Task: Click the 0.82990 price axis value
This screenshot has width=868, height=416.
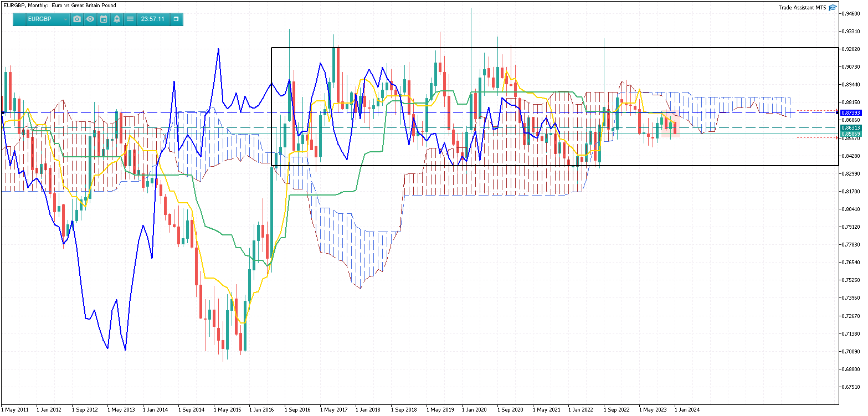Action: 851,174
